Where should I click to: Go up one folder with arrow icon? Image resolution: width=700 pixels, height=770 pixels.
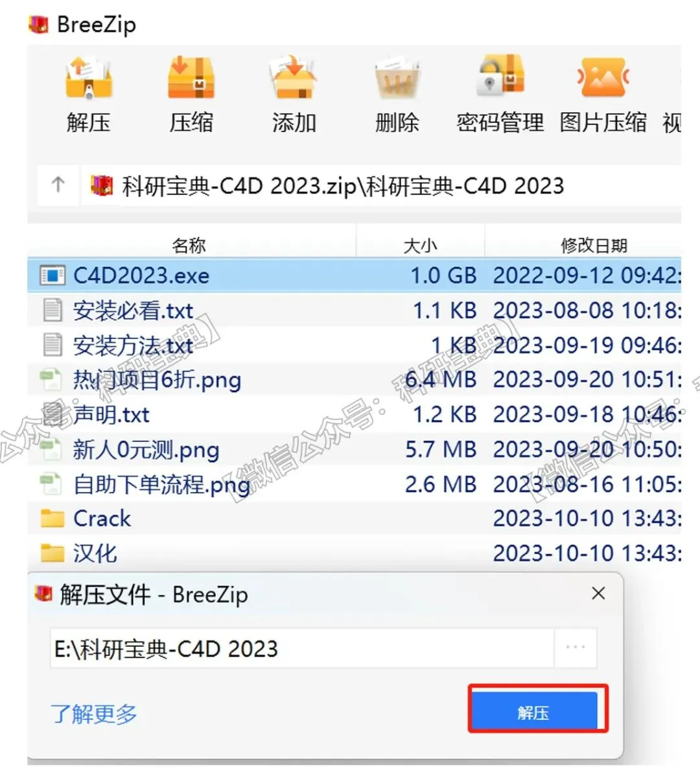(x=58, y=185)
